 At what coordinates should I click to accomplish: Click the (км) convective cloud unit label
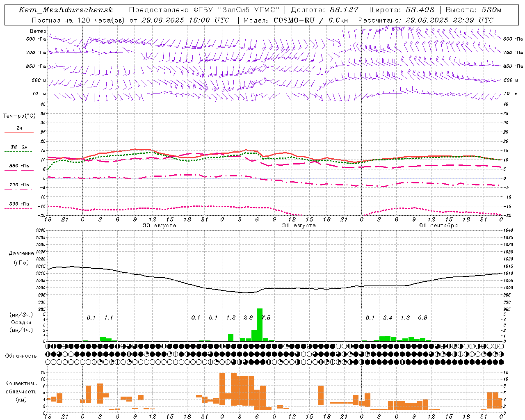click(x=21, y=399)
